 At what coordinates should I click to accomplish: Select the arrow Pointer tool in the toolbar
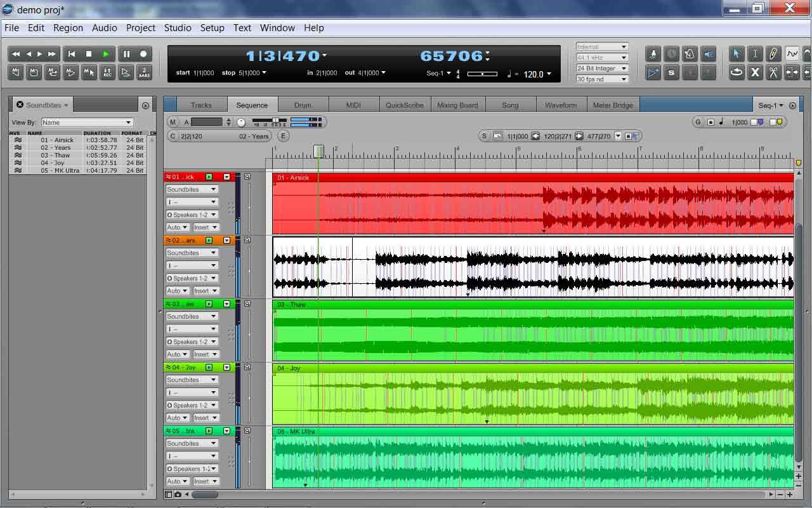tap(735, 54)
